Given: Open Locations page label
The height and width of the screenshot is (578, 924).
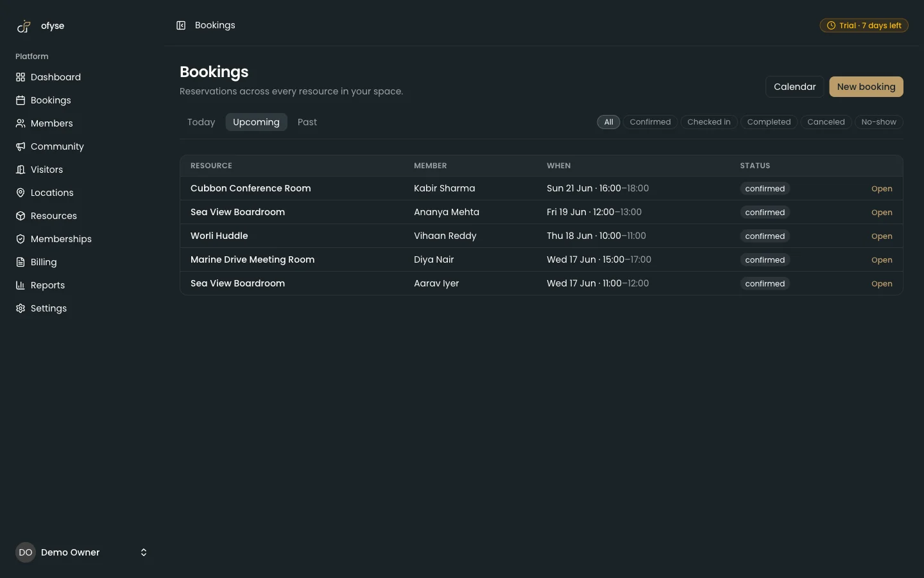Looking at the screenshot, I should [52, 193].
